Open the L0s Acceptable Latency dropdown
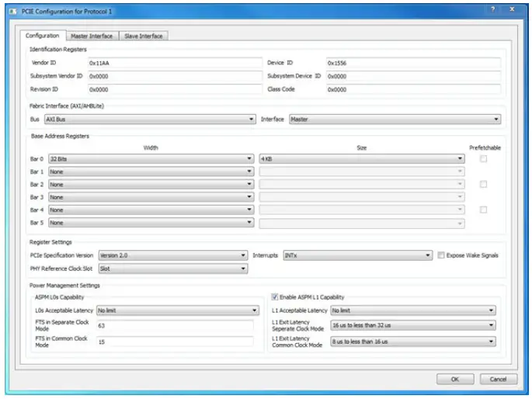This screenshot has width=532, height=399. [177, 311]
